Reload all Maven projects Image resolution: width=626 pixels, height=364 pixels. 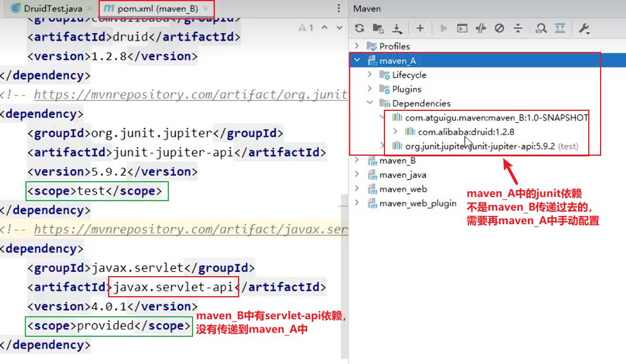point(359,28)
